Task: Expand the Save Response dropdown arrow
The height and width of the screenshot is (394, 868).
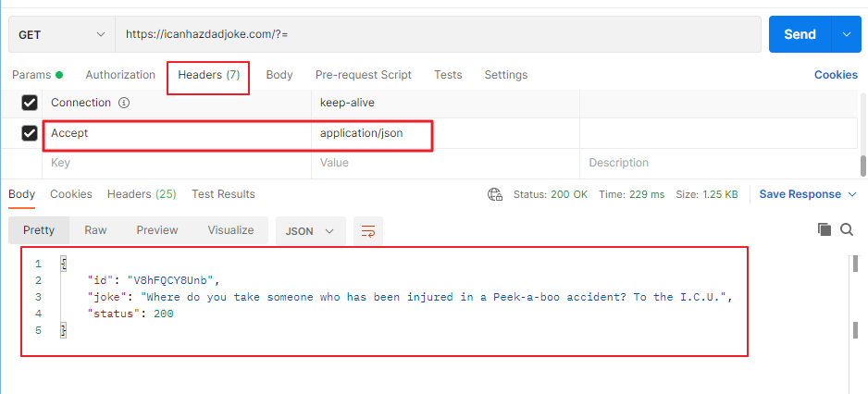Action: click(x=852, y=194)
